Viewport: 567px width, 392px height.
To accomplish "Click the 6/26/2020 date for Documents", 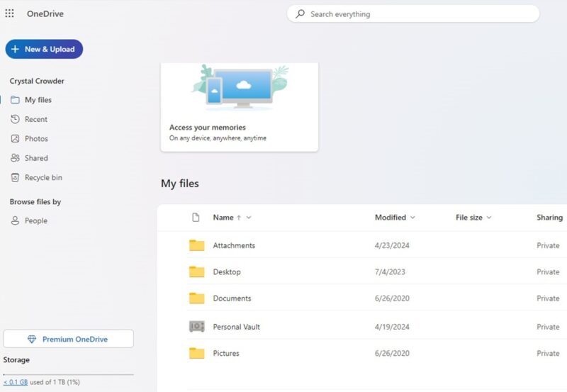I will 392,298.
